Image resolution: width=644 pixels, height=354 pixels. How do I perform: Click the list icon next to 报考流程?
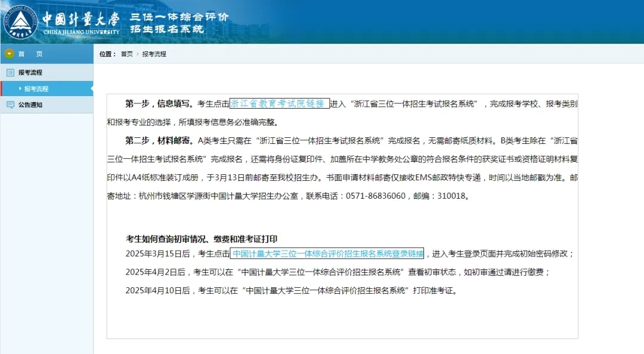10,72
